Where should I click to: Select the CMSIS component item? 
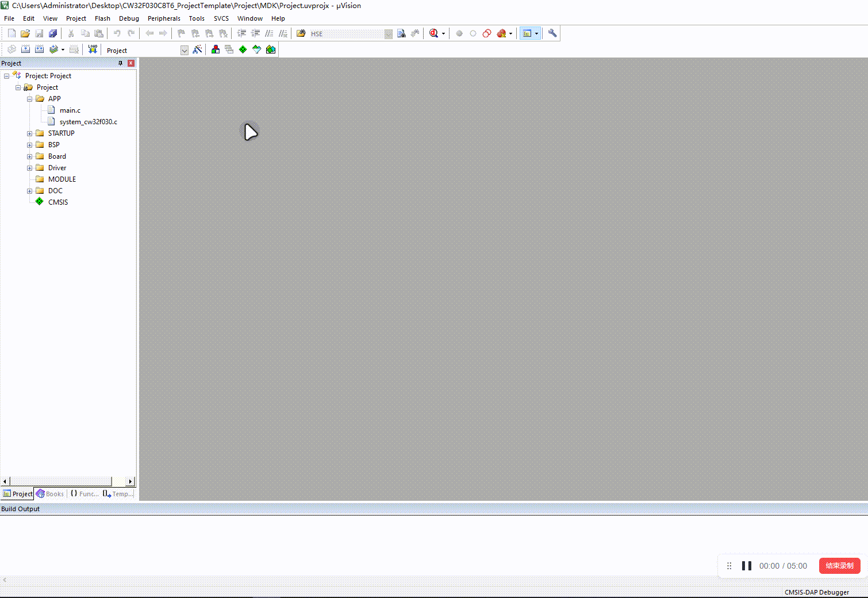coord(58,202)
